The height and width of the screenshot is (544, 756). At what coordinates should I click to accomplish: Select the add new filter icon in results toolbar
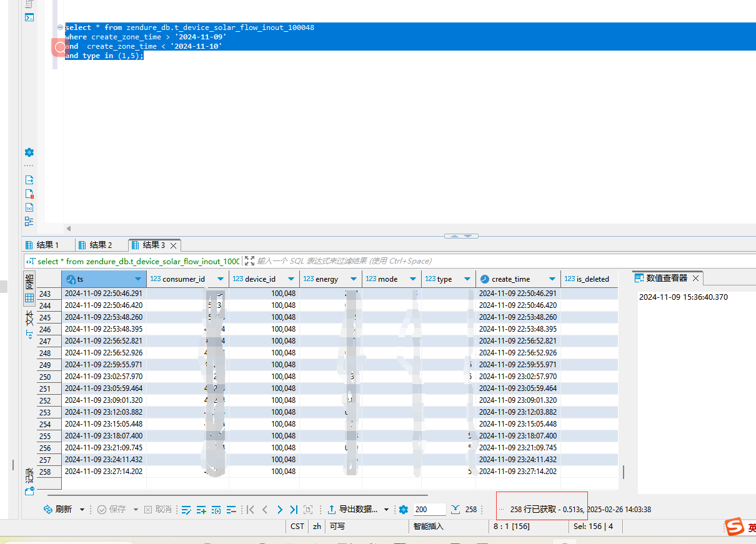tap(201, 508)
